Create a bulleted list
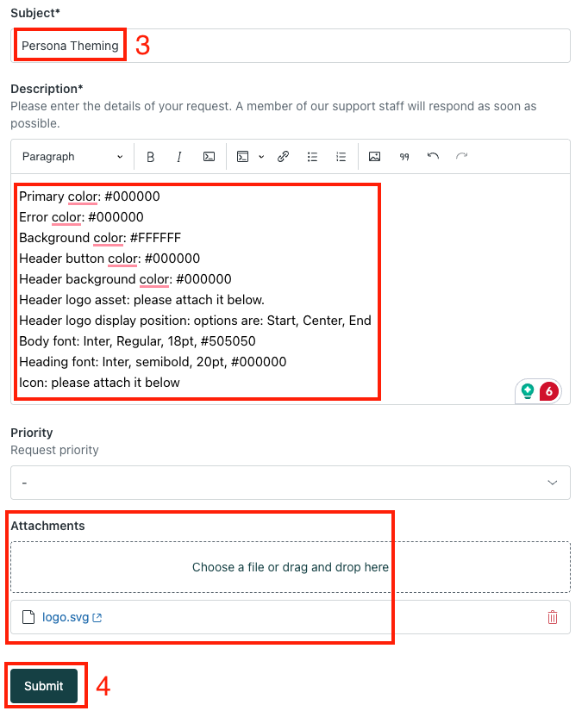The width and height of the screenshot is (588, 711). point(312,157)
